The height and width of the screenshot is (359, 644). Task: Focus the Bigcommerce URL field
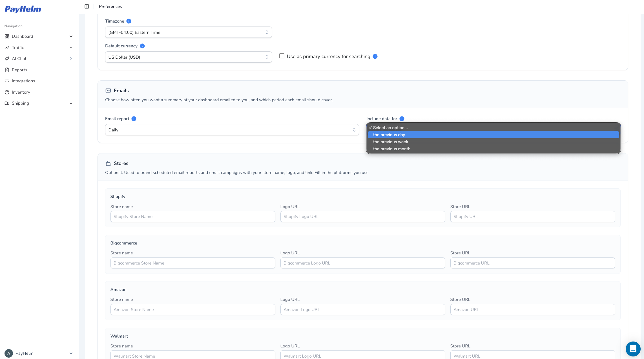pyautogui.click(x=533, y=263)
